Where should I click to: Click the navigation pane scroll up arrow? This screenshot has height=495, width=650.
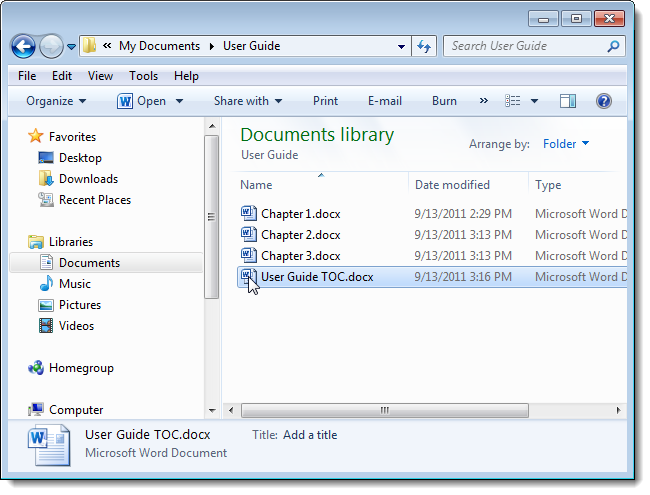[x=212, y=126]
